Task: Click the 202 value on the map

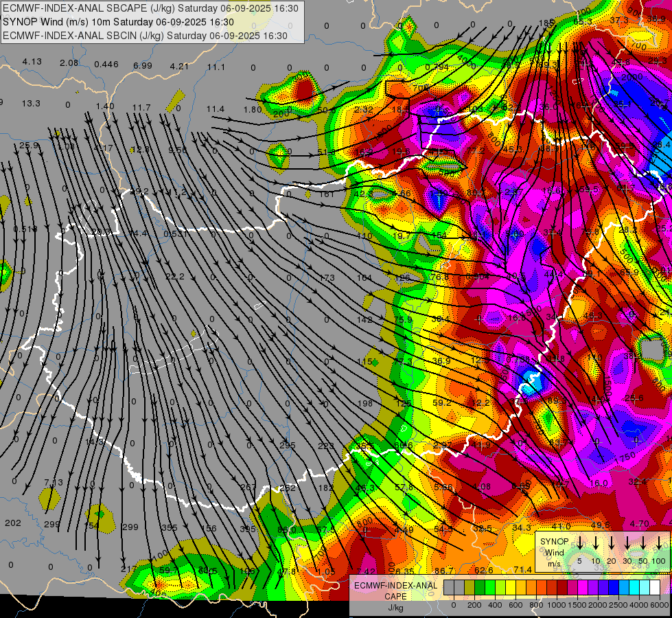Action: (13, 523)
